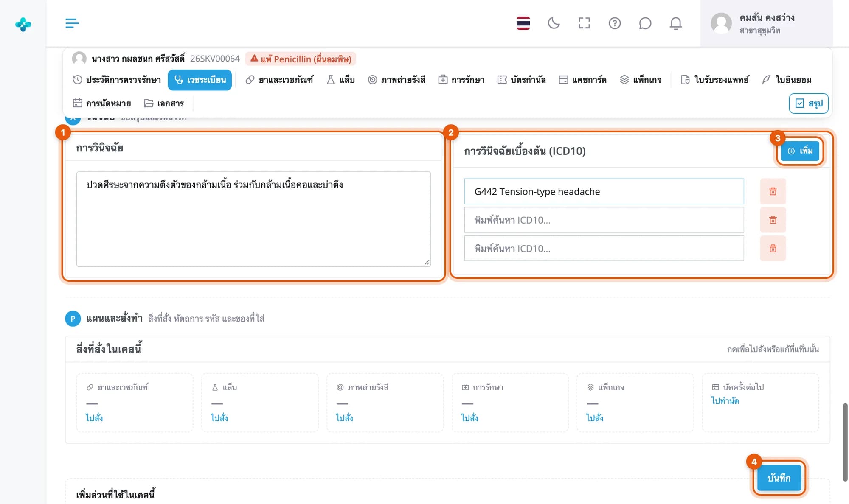Delete the second ICD10 row with trash icon
This screenshot has width=849, height=504.
pos(773,220)
